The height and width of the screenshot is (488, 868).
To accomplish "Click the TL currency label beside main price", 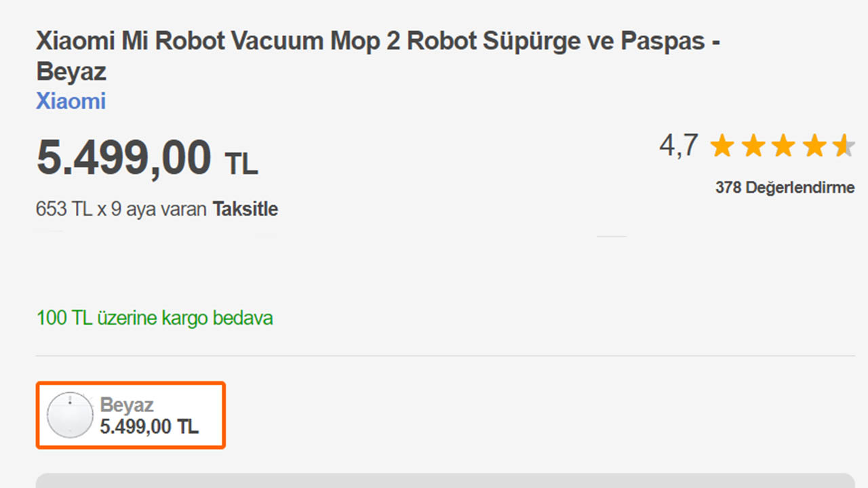I will click(241, 163).
